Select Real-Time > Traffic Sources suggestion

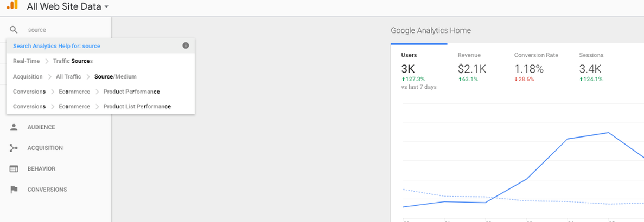100,61
